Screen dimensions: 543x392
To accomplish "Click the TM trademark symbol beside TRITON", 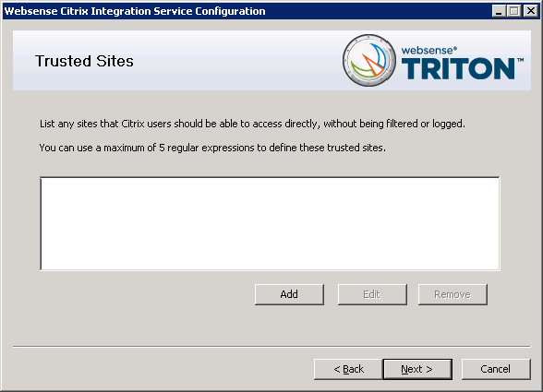I will tap(521, 61).
